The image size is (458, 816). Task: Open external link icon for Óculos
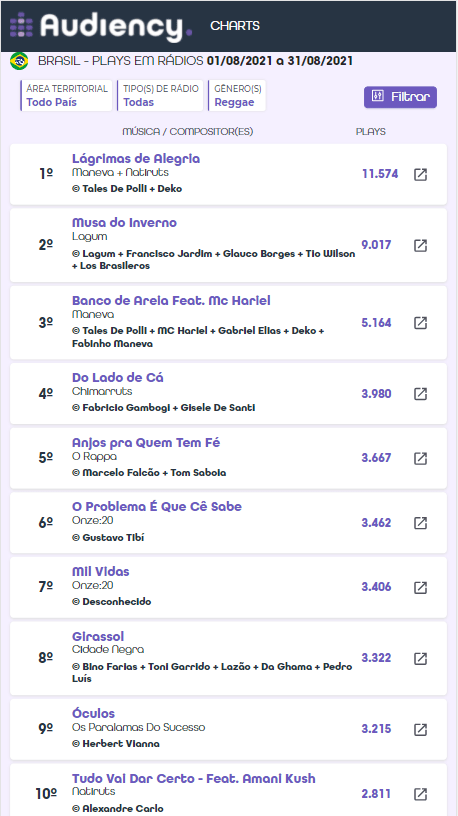[420, 730]
